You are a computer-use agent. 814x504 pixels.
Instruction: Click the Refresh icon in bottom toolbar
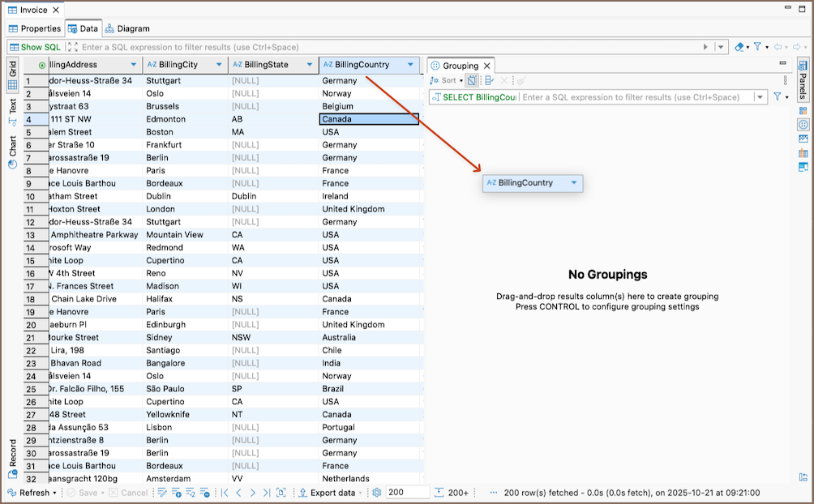(12, 493)
